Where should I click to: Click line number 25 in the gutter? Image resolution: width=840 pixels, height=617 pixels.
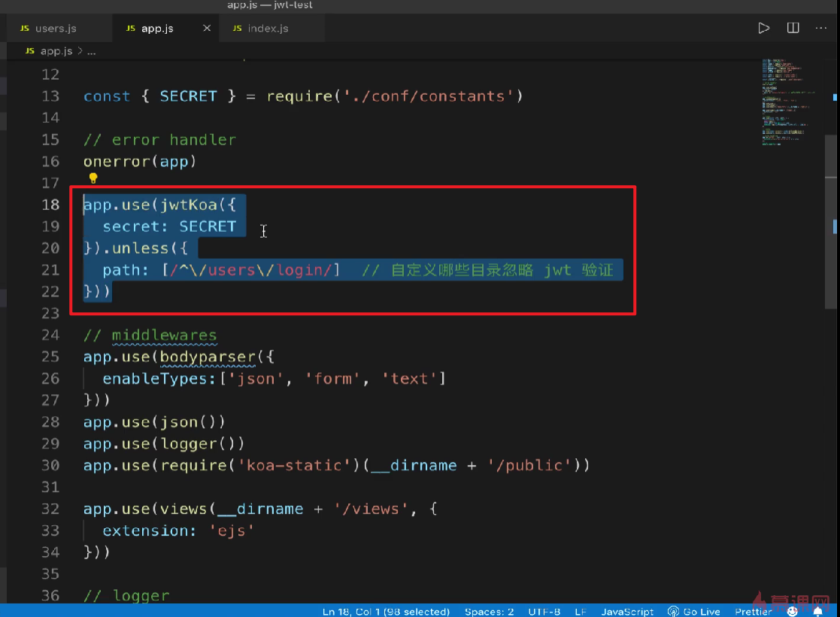click(x=50, y=356)
